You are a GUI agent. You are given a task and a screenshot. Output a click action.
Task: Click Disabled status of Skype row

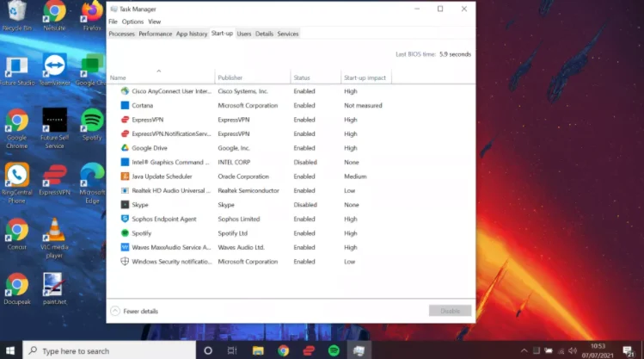305,205
